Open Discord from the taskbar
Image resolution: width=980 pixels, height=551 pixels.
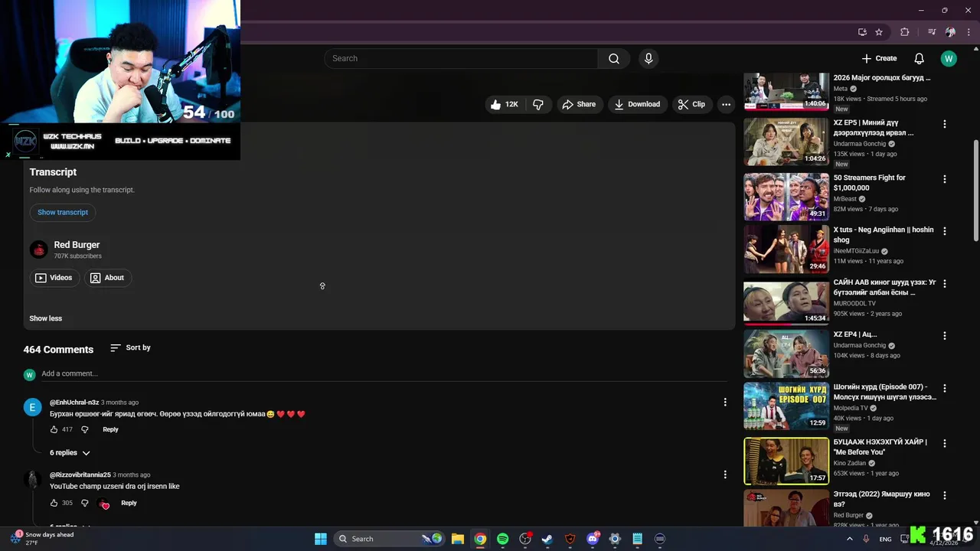(x=593, y=539)
